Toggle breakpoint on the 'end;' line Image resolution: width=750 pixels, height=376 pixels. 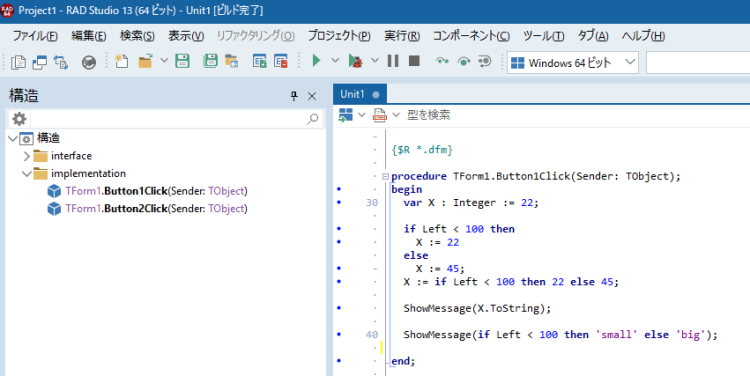(339, 361)
